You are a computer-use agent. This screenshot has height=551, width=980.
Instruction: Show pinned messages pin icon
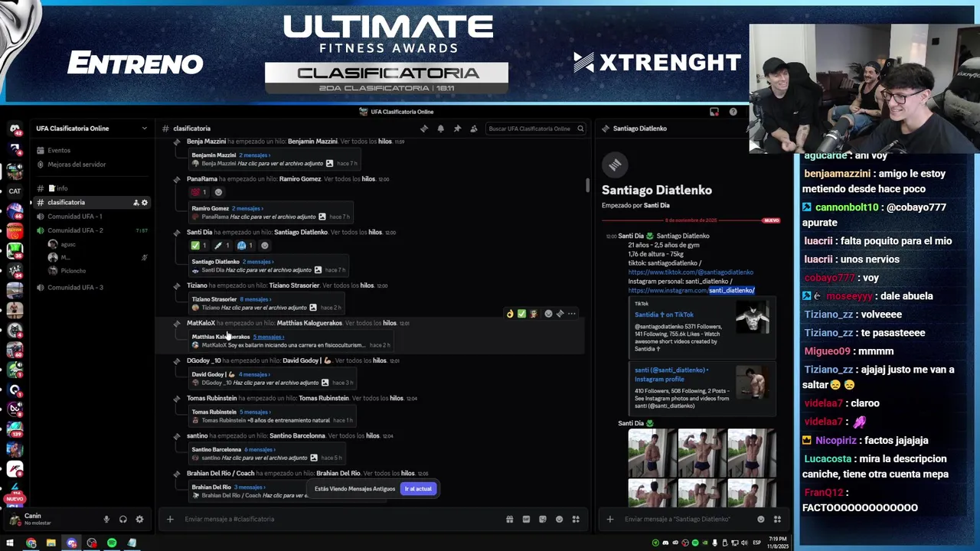pos(457,129)
